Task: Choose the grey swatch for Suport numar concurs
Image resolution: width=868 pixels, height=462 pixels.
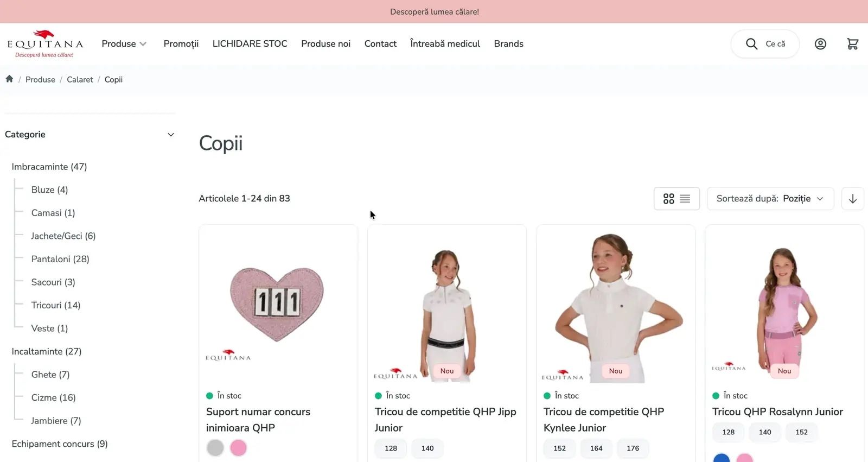Action: tap(215, 448)
